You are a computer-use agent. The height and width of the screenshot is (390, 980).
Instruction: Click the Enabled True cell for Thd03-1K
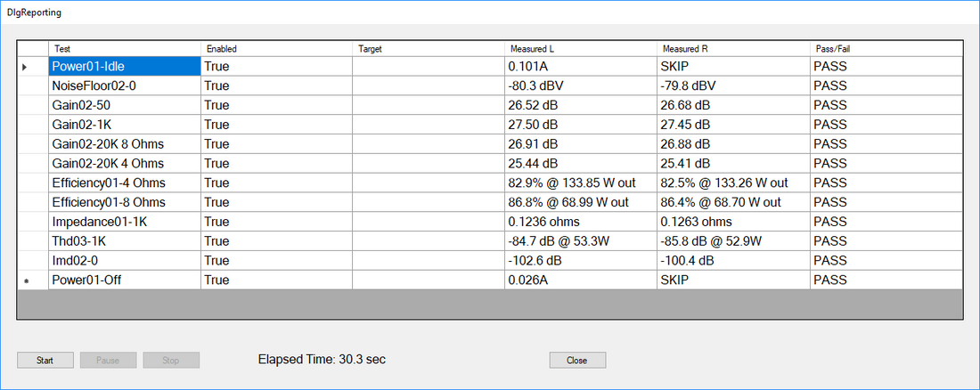point(275,241)
